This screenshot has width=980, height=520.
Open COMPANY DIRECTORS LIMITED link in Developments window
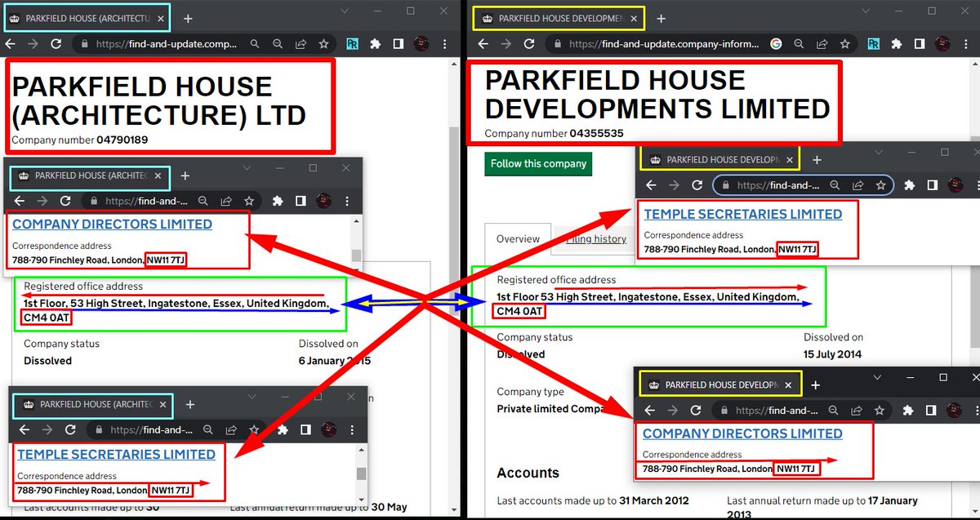pos(742,433)
